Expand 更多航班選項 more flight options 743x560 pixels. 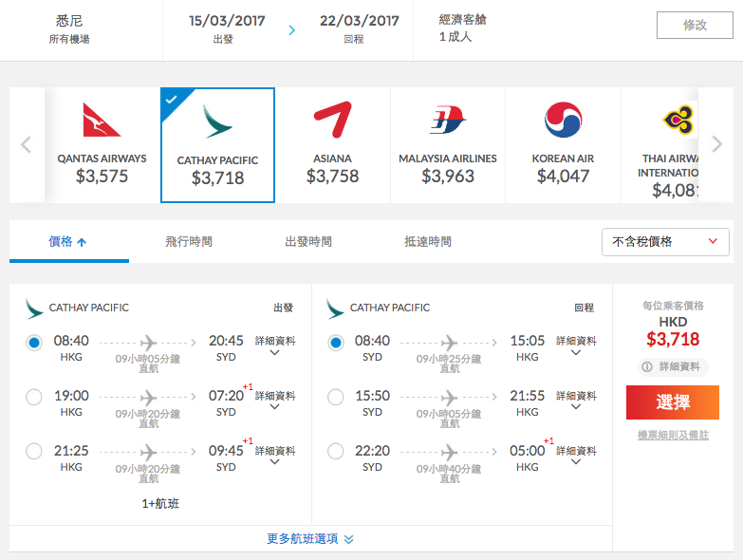pyautogui.click(x=310, y=539)
